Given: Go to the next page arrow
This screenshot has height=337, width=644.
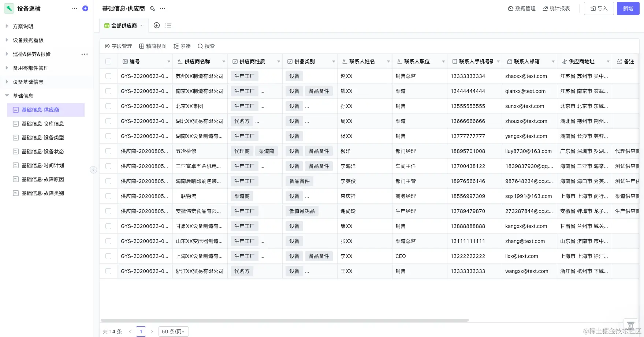Looking at the screenshot, I should [x=152, y=332].
